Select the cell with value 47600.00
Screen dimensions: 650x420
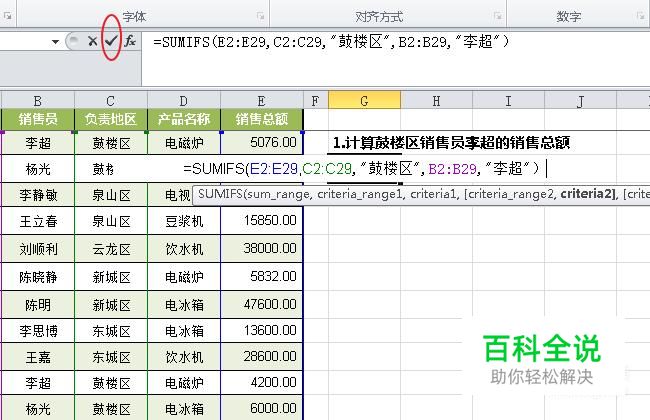[262, 304]
